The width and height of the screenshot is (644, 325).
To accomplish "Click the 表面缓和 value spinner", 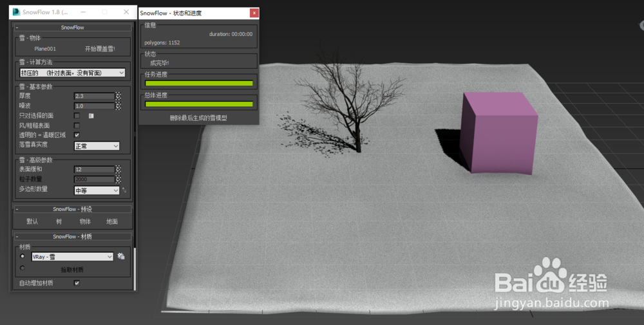I will point(118,169).
